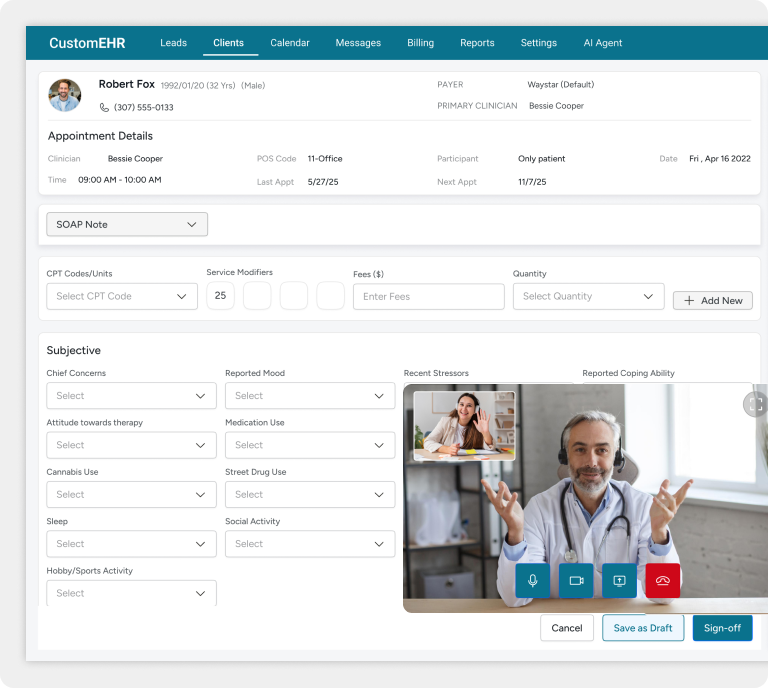768x688 pixels.
Task: Click the Enter Fees input field
Action: click(428, 296)
